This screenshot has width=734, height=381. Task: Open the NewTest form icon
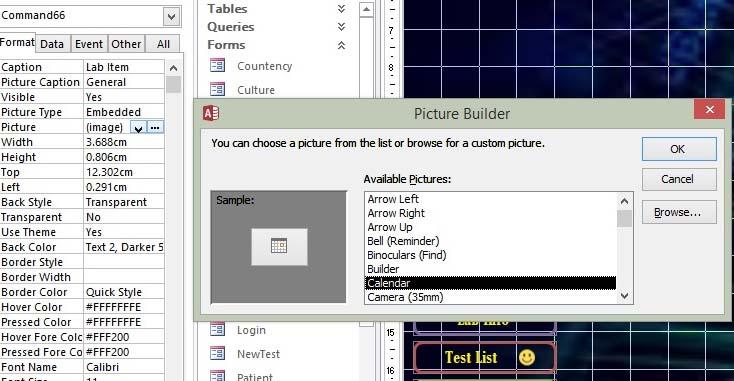point(218,353)
